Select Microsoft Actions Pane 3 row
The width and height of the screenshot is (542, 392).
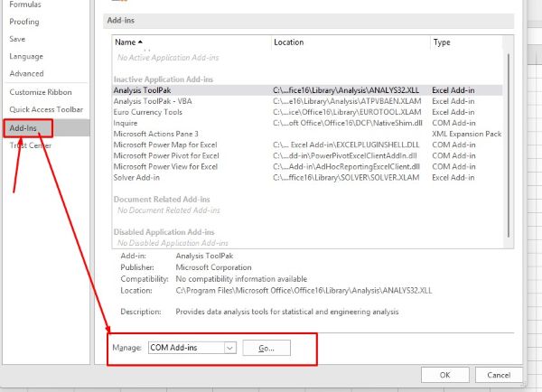[307, 134]
